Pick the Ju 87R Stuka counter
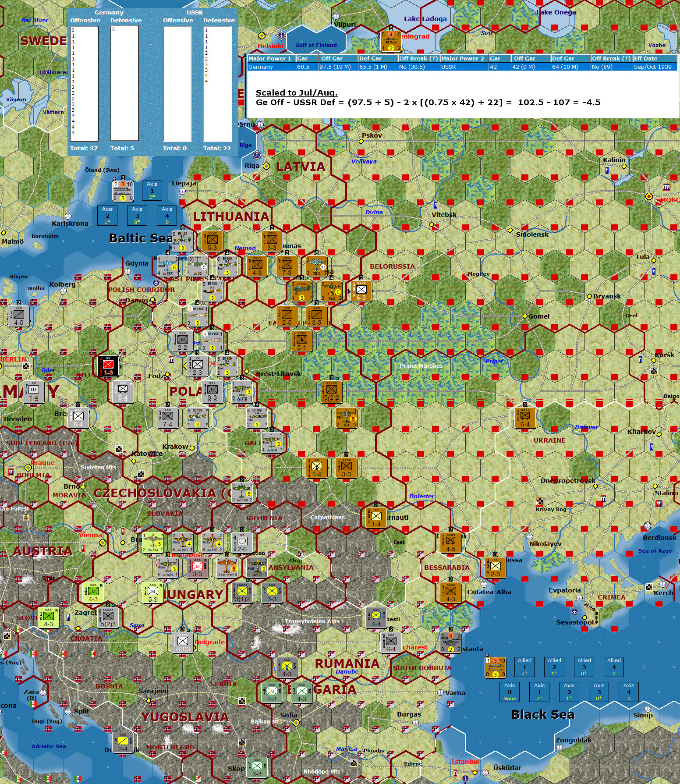This screenshot has height=784, width=680. click(168, 266)
